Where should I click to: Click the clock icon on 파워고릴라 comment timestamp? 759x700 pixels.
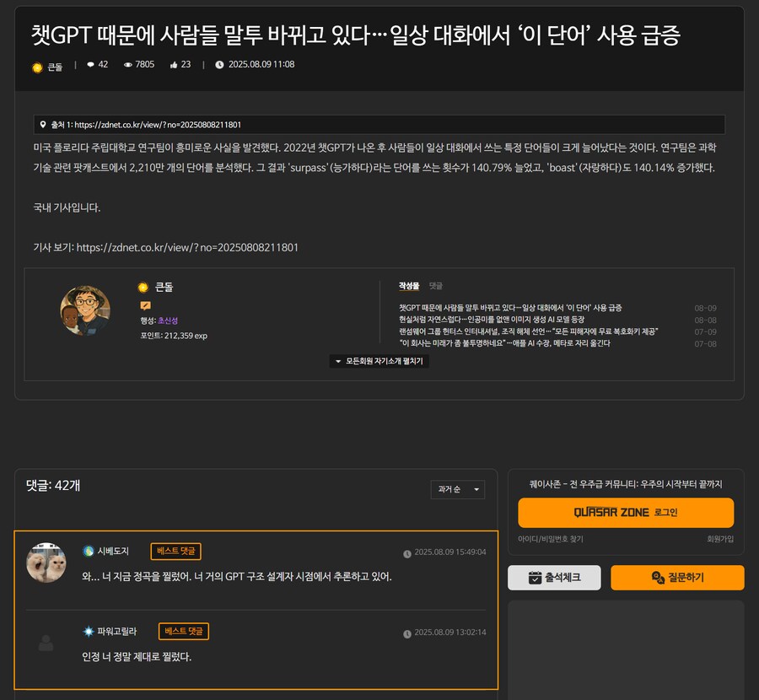407,634
